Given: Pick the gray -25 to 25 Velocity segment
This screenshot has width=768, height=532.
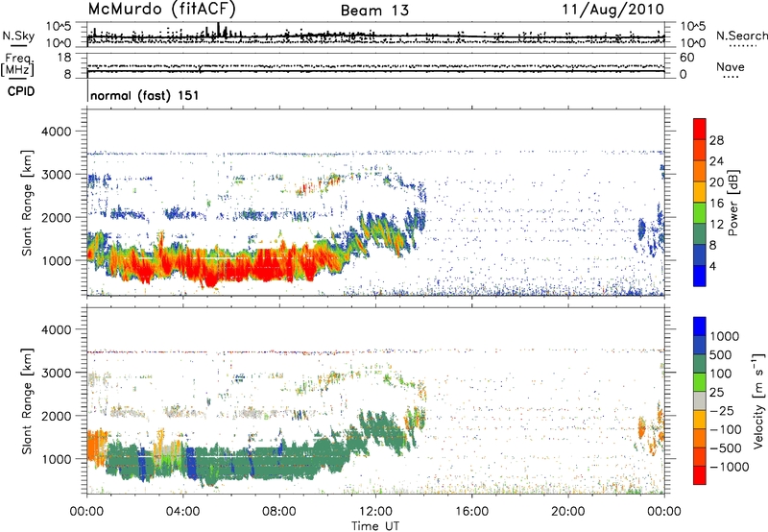Looking at the screenshot, I should (x=700, y=400).
